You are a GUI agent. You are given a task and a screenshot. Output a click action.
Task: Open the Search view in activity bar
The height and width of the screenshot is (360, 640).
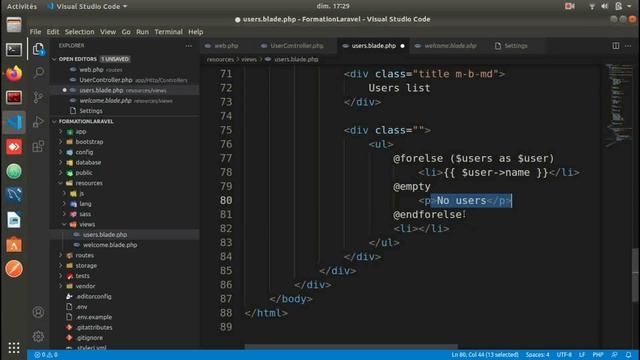pos(38,73)
